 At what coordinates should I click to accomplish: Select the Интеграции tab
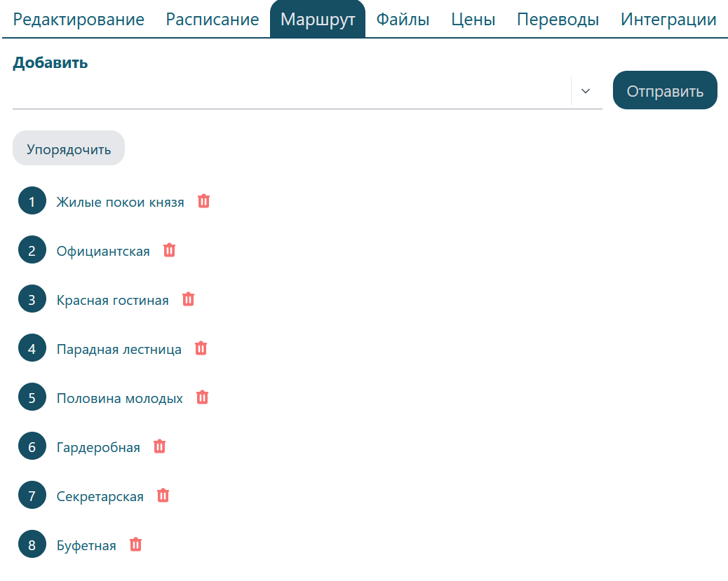[668, 20]
